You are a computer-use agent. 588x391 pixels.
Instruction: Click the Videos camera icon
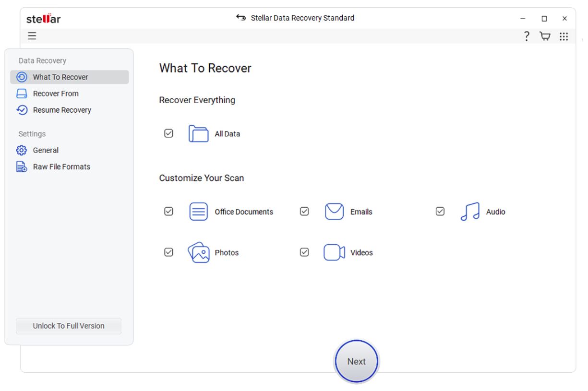coord(334,252)
